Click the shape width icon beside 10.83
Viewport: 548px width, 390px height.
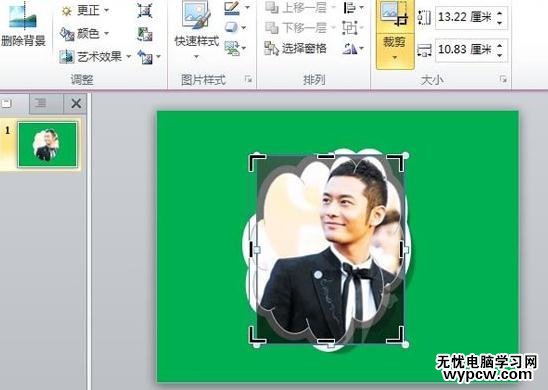424,50
